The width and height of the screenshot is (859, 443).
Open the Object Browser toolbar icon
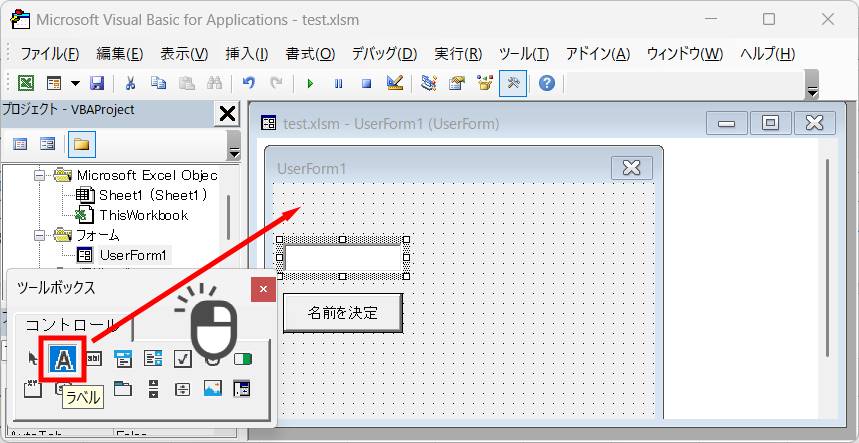coord(485,83)
